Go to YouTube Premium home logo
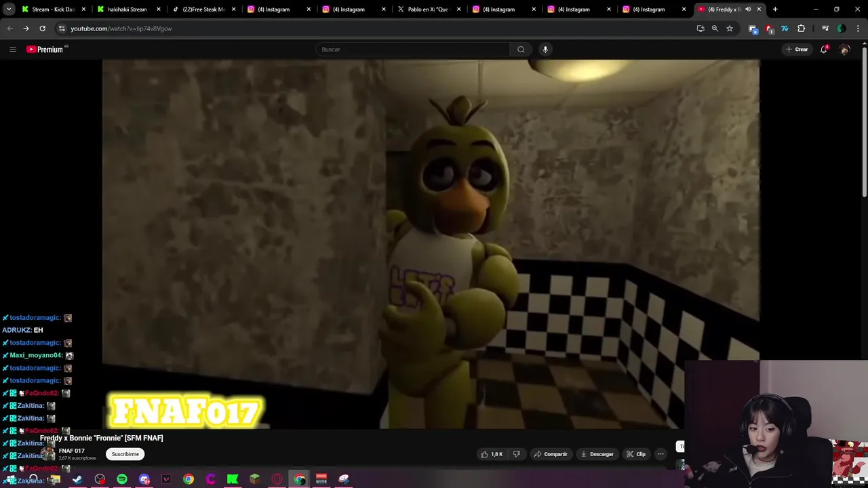Viewport: 868px width, 488px height. [x=46, y=49]
